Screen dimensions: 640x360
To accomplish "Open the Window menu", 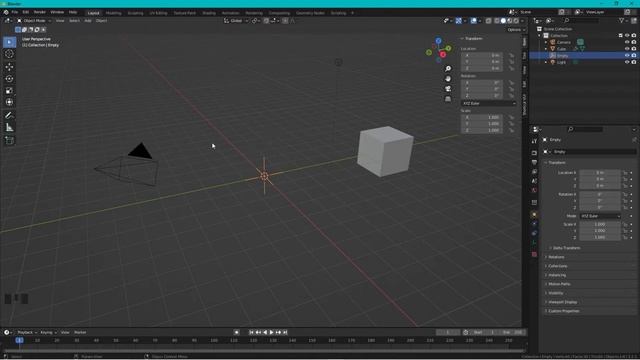I will pos(57,12).
